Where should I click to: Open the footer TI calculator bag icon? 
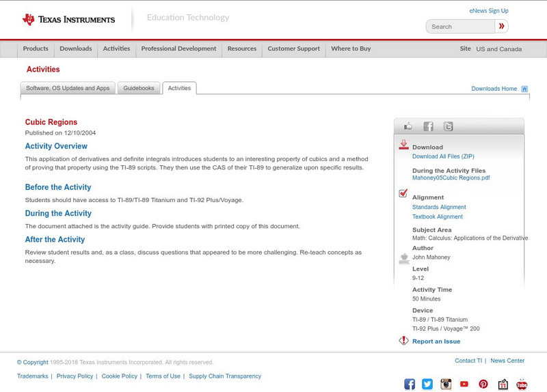[x=503, y=384]
